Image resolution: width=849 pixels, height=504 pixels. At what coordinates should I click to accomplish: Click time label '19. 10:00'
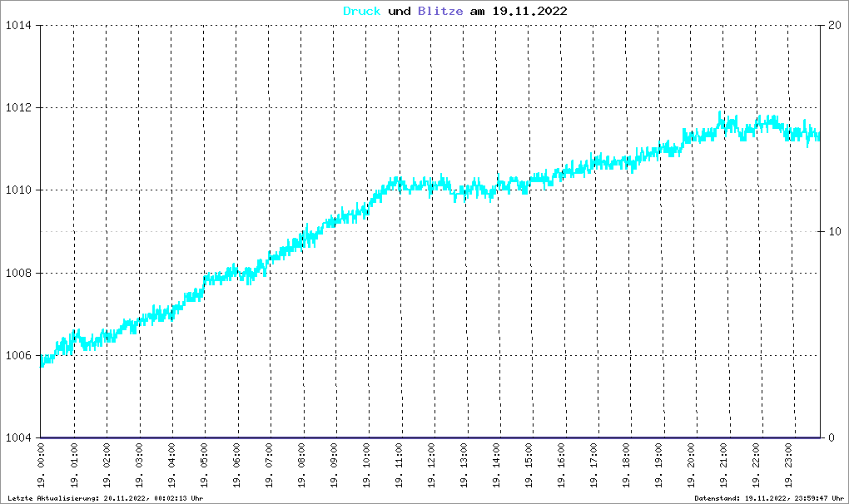tap(366, 465)
